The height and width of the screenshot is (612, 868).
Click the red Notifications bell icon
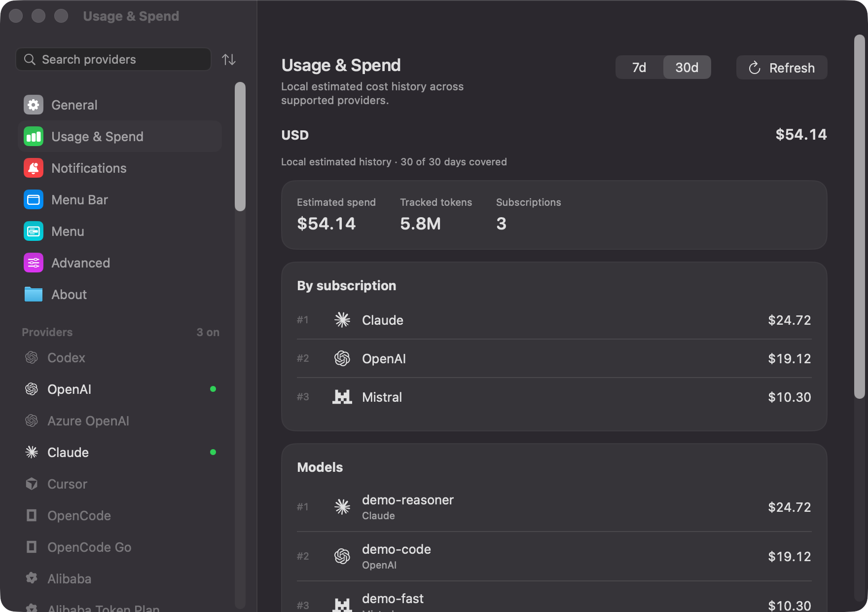[34, 168]
